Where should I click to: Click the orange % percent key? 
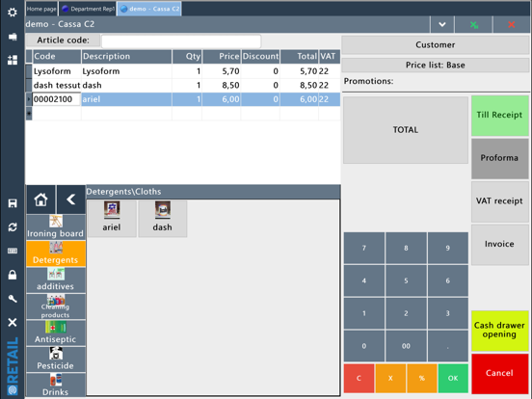tap(422, 379)
